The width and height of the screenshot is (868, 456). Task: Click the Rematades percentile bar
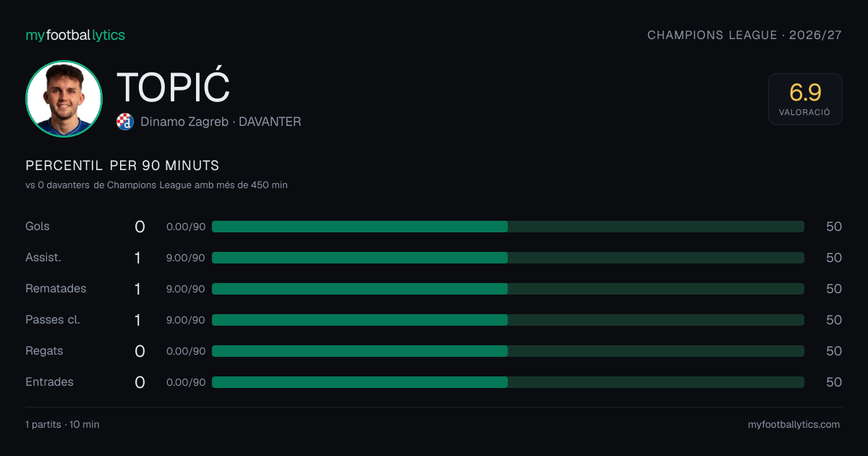pos(508,289)
